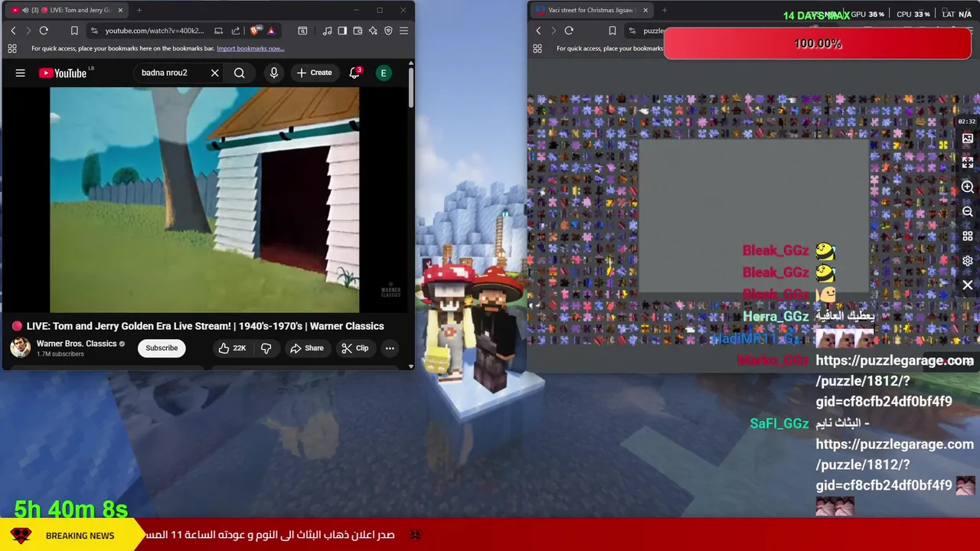Open Warner Bros. Classics channel avatar

pos(20,347)
